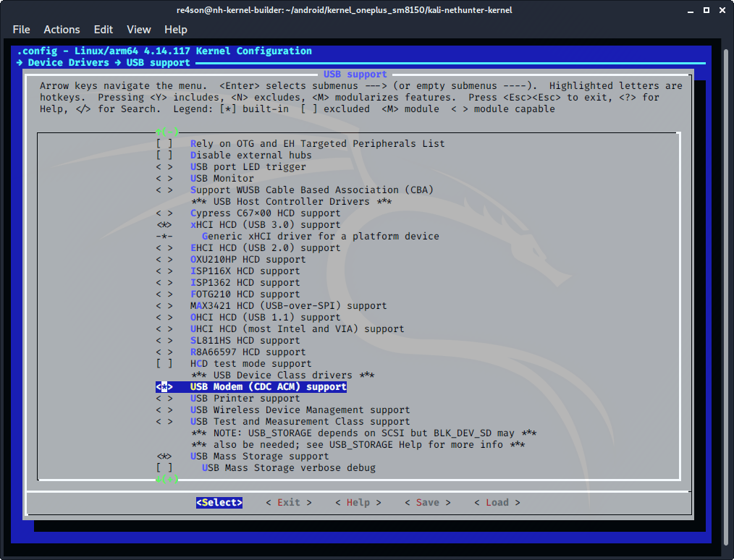Click the Exit button
The height and width of the screenshot is (560, 734).
[288, 502]
